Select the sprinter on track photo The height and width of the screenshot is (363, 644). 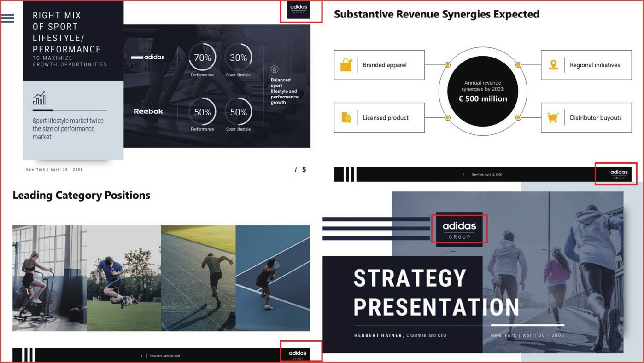coord(198,278)
